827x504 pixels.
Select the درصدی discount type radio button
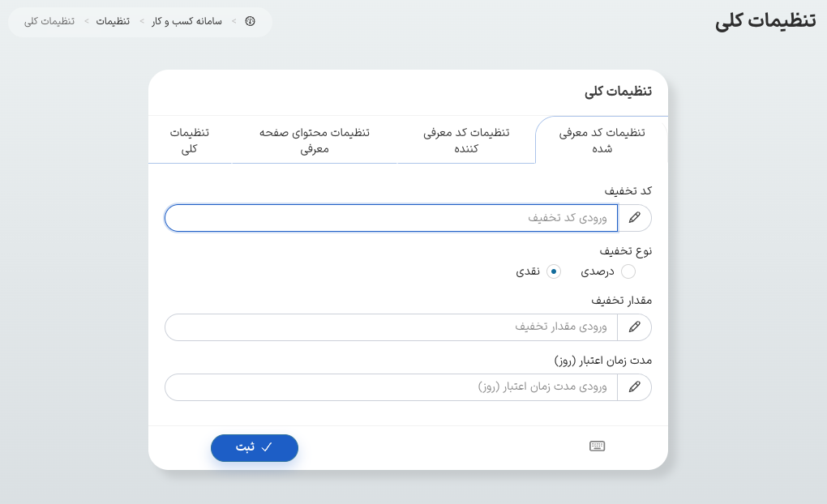pos(628,271)
